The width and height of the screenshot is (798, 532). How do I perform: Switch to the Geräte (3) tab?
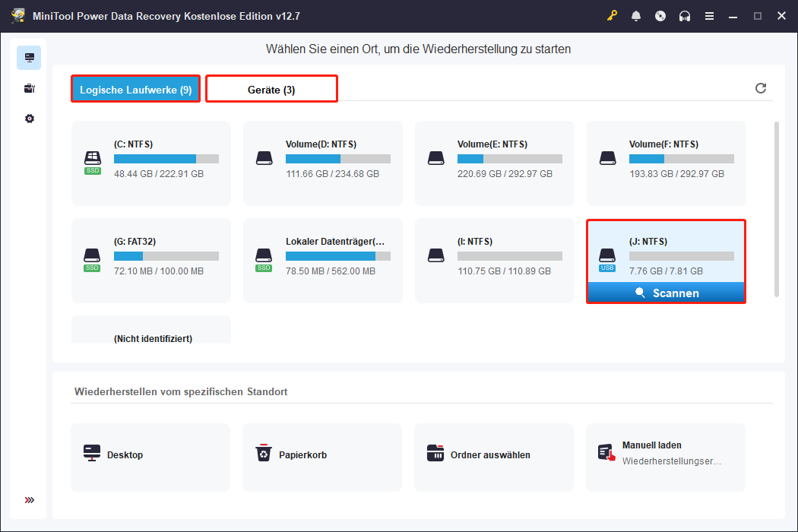click(271, 89)
